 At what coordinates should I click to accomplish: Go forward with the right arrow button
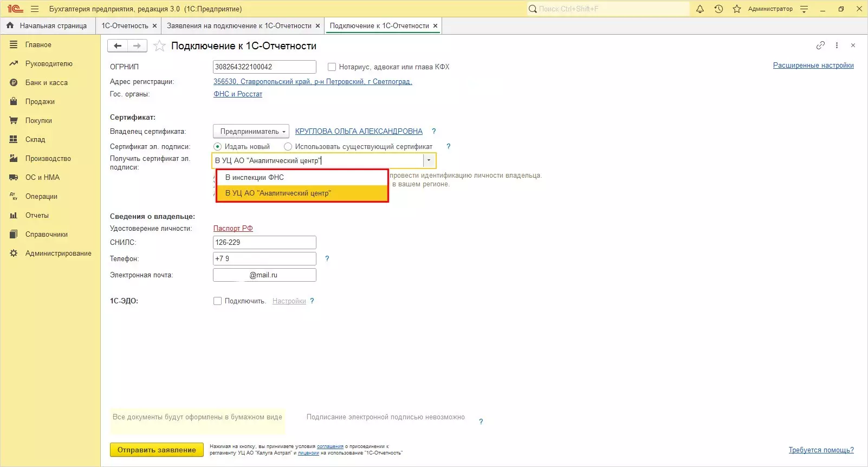click(137, 46)
